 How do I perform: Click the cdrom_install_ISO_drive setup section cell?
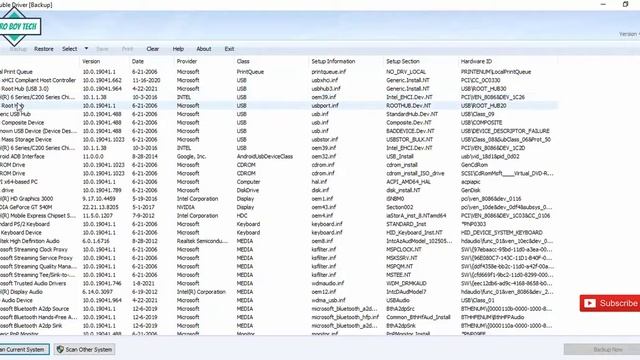click(x=415, y=173)
